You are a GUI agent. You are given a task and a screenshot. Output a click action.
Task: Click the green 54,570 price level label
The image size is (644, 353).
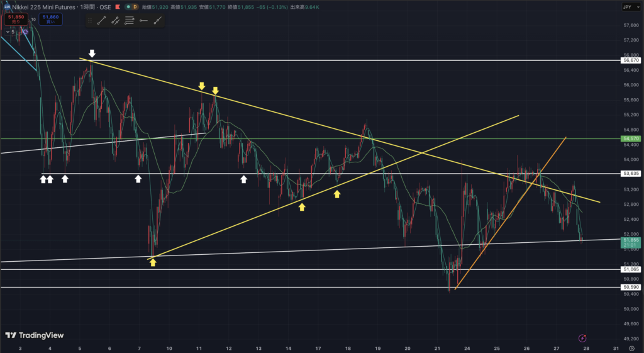point(630,138)
